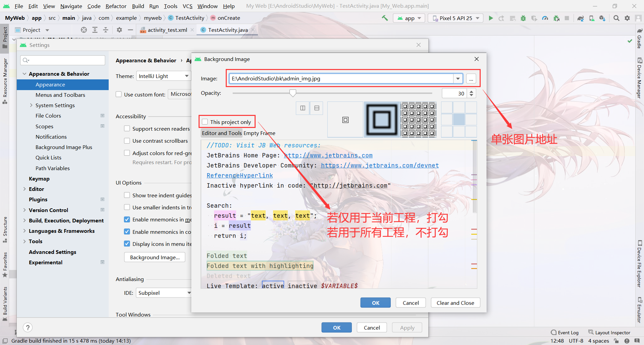Click the Background Image... button in Settings
This screenshot has width=644, height=345.
(x=155, y=257)
